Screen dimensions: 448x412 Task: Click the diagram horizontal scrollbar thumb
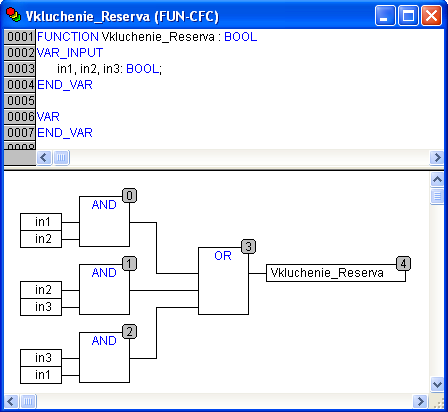(x=28, y=401)
